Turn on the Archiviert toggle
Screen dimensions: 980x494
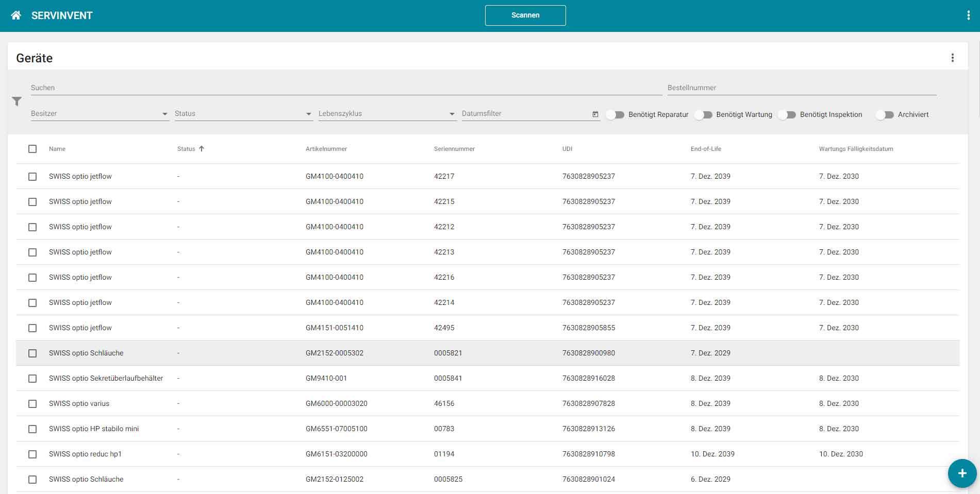click(885, 115)
